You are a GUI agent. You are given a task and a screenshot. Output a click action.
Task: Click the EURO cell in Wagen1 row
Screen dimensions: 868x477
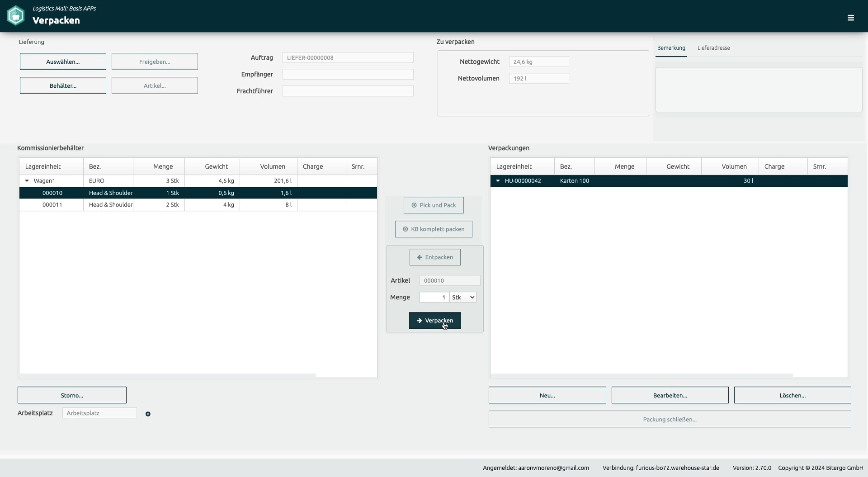tap(108, 181)
